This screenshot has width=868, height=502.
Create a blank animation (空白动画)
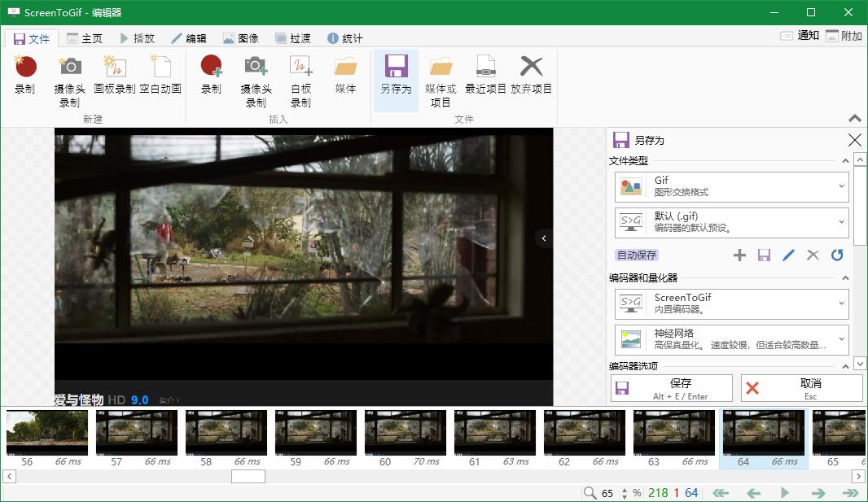[x=160, y=75]
